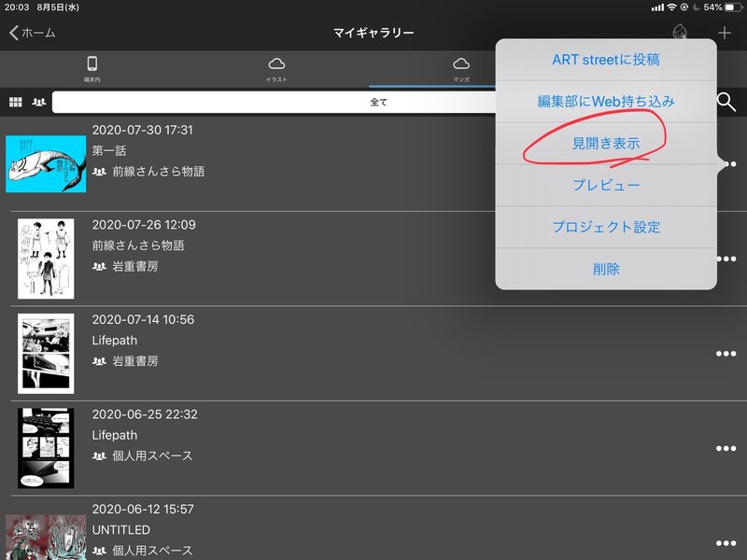The width and height of the screenshot is (747, 560).
Task: Click 個人用スペース under UNTITLED
Action: [152, 551]
